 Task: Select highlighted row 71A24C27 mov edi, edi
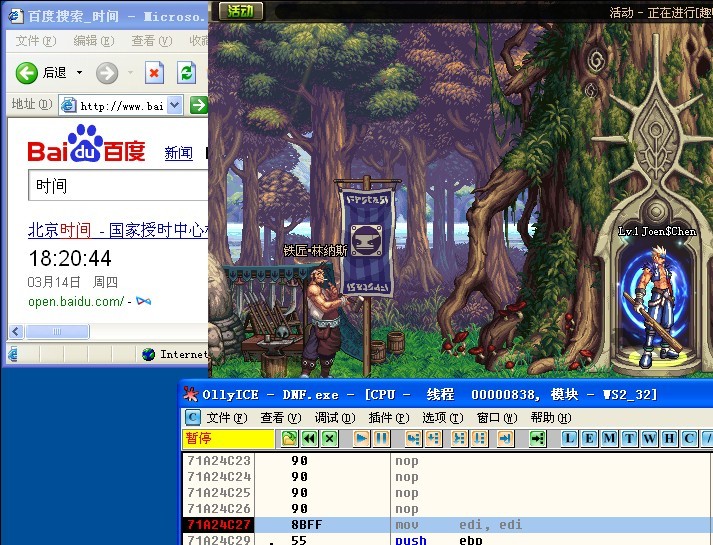(447, 525)
